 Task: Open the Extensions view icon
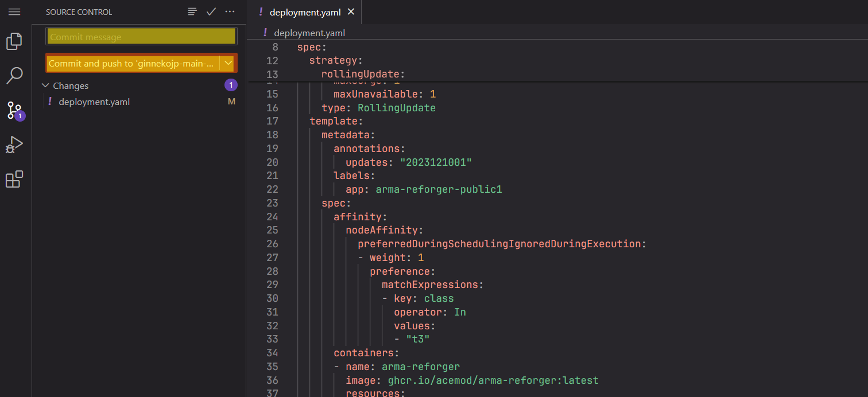(x=14, y=179)
